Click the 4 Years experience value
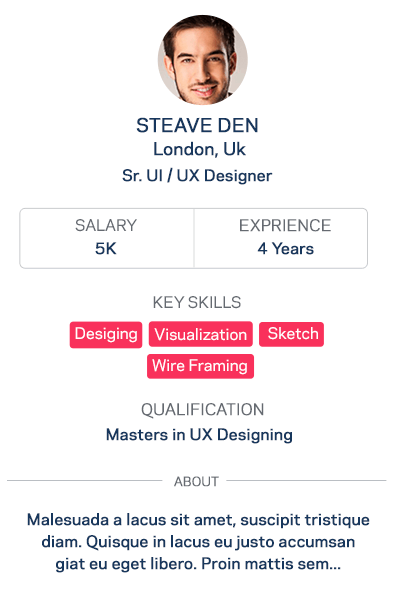Screen dimensions: 394x598 285,249
